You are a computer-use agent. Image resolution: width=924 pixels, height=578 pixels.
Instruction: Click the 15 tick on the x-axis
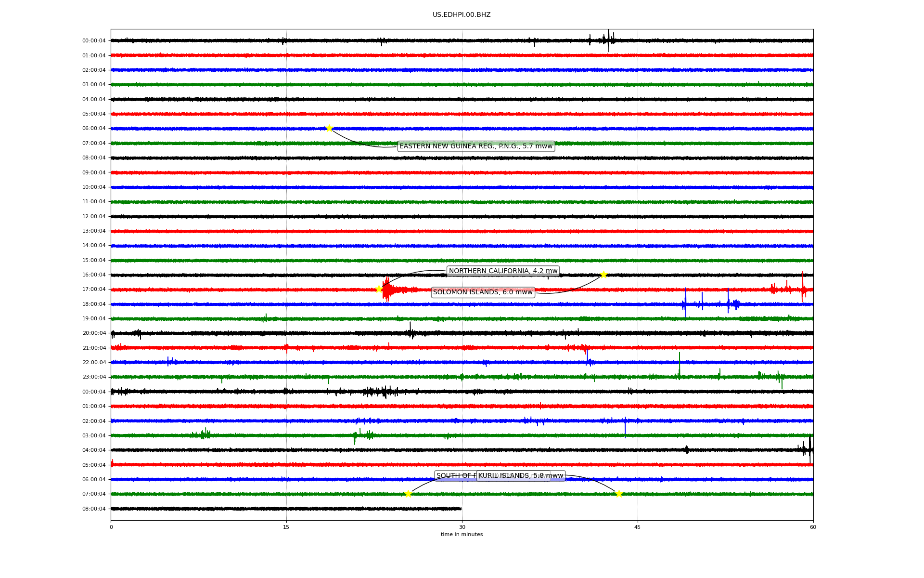click(286, 527)
